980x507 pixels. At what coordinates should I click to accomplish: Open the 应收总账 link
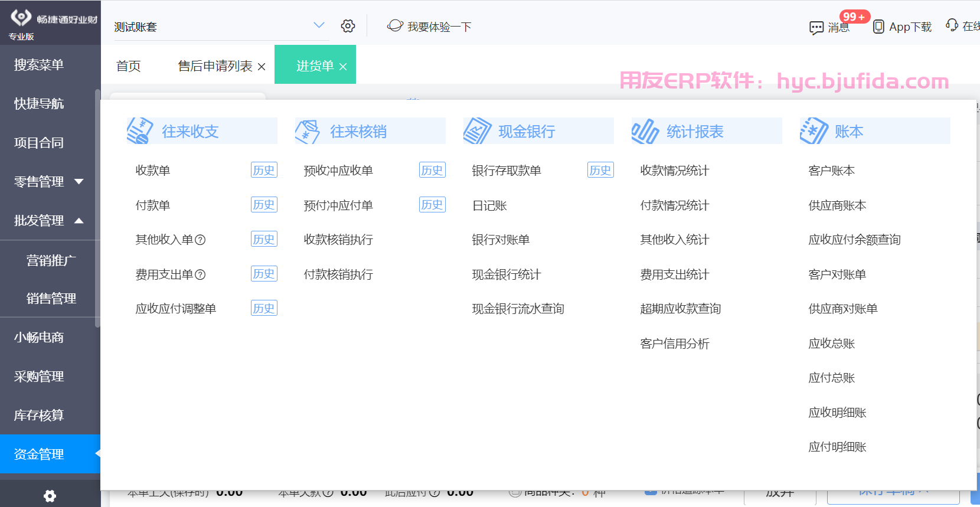pyautogui.click(x=832, y=344)
